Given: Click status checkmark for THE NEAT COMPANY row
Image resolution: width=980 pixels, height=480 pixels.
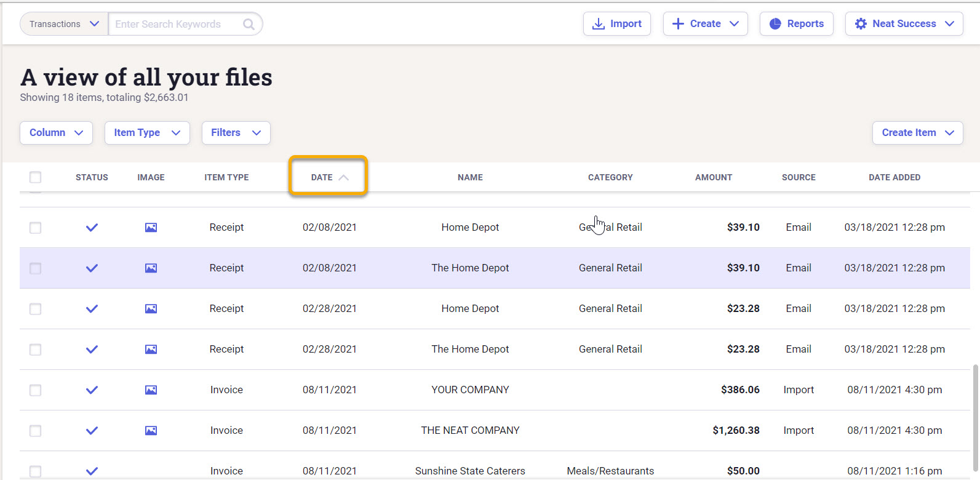Looking at the screenshot, I should [92, 431].
